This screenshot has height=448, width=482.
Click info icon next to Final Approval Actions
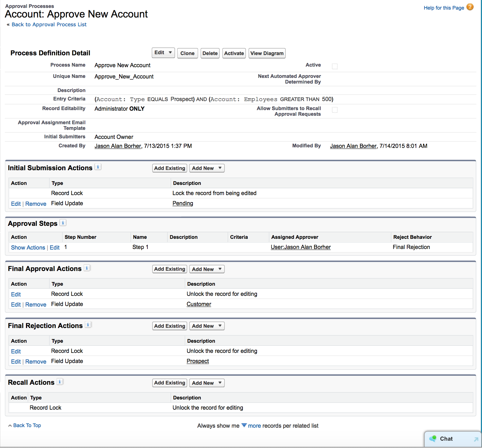(87, 268)
